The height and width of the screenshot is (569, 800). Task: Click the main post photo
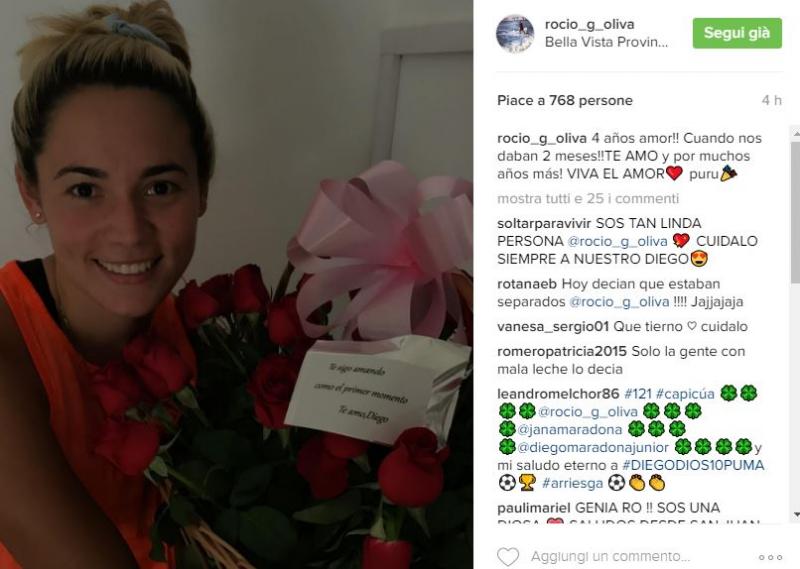tap(236, 284)
